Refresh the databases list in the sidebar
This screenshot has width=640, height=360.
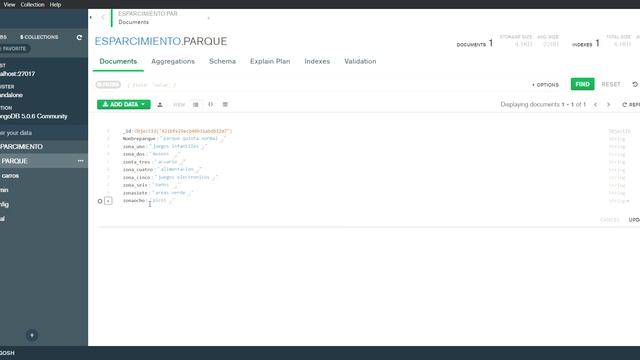[x=79, y=37]
